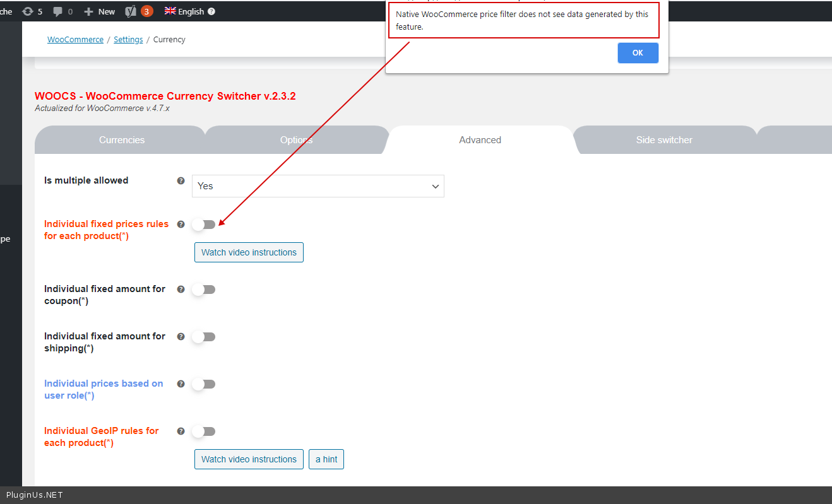Switch to the Side switcher tab
Screen dimensions: 832x504
coord(664,140)
